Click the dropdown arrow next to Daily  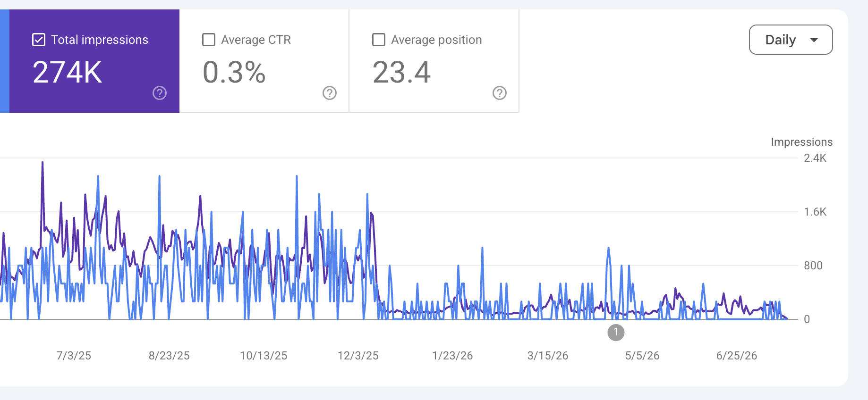pos(814,40)
